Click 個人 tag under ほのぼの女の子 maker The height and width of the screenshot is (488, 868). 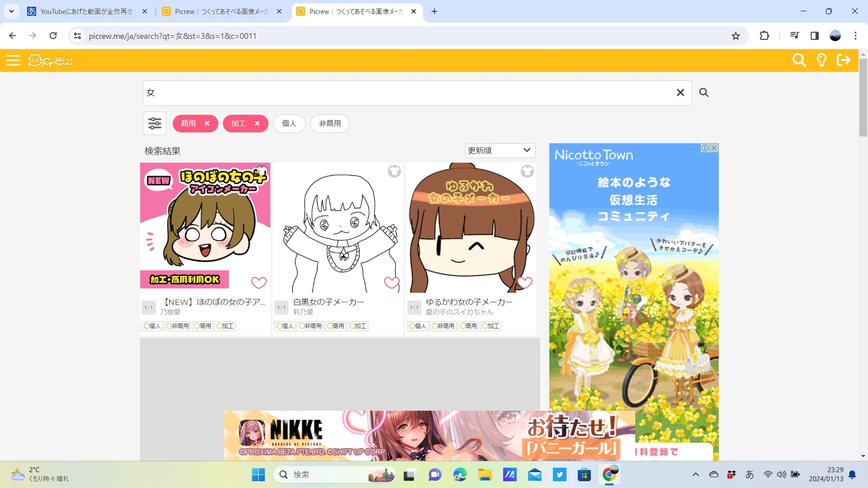click(152, 326)
